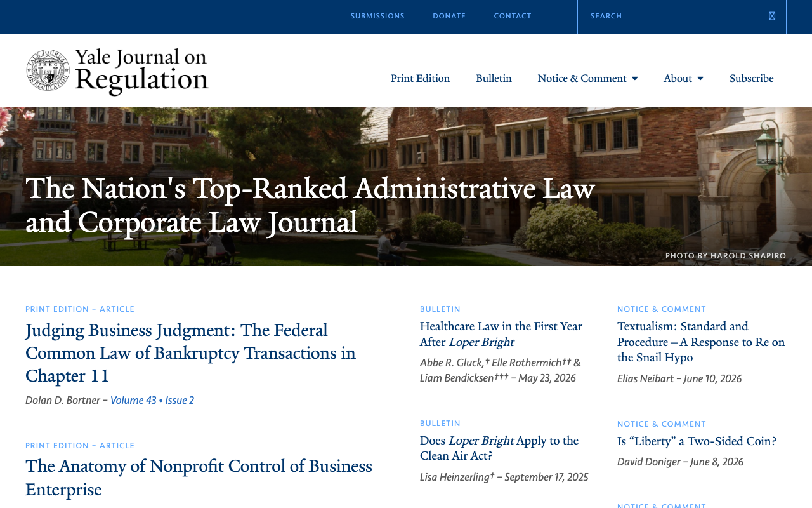Open Textualism: Standard and Procedure article

pyautogui.click(x=701, y=342)
